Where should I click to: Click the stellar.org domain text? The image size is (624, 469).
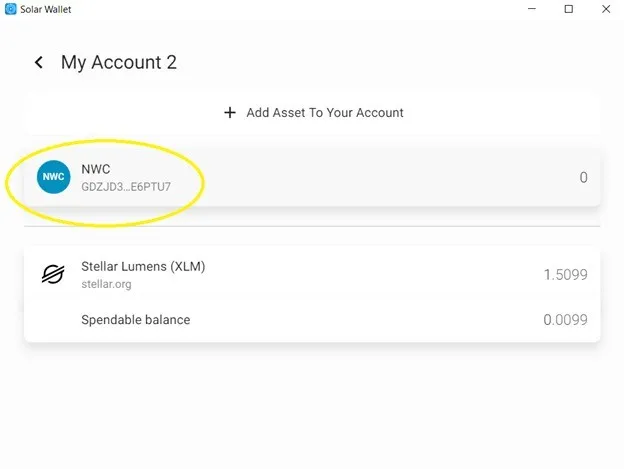click(106, 284)
